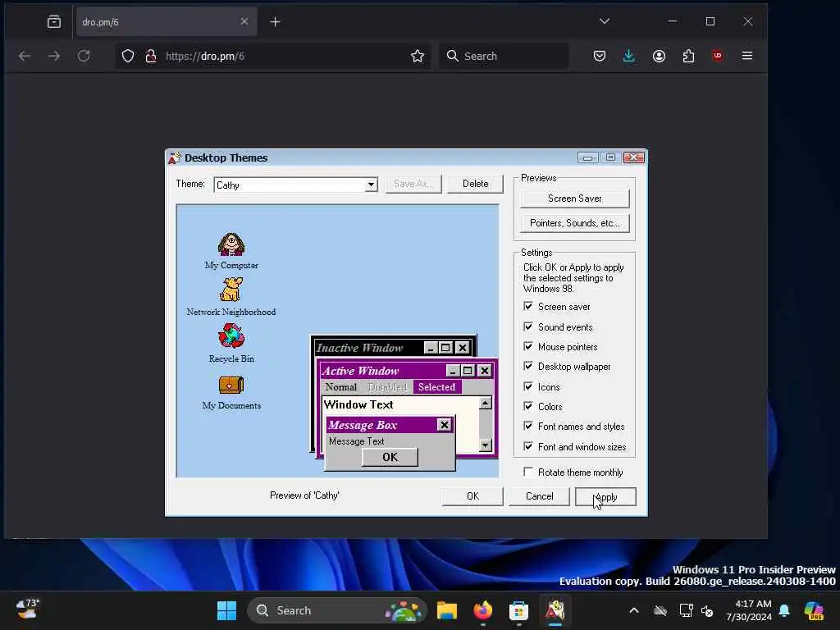Click the Copilot preview icon in the taskbar
The image size is (840, 630).
click(x=814, y=610)
